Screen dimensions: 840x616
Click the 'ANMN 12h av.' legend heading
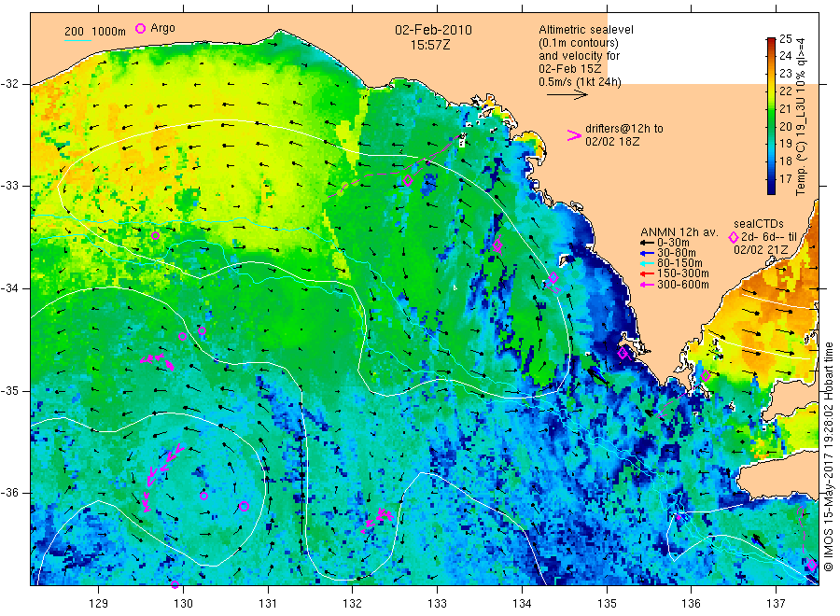click(x=679, y=232)
